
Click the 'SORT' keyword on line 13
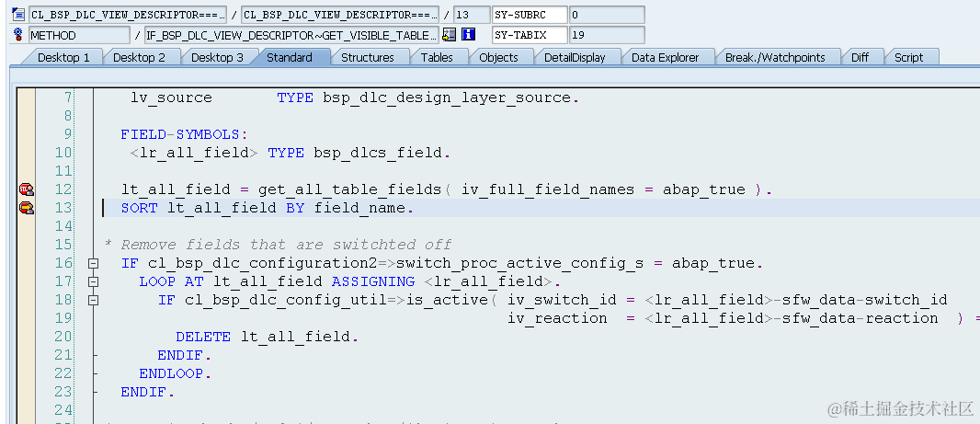[140, 208]
